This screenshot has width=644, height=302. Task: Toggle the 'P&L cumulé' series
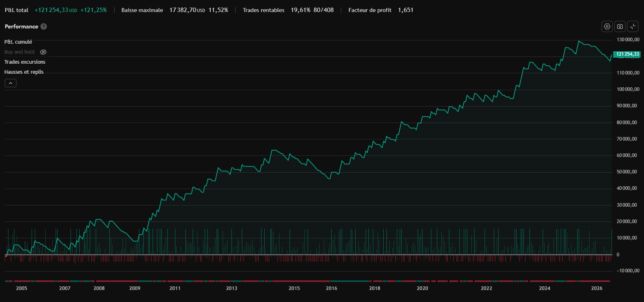[18, 42]
